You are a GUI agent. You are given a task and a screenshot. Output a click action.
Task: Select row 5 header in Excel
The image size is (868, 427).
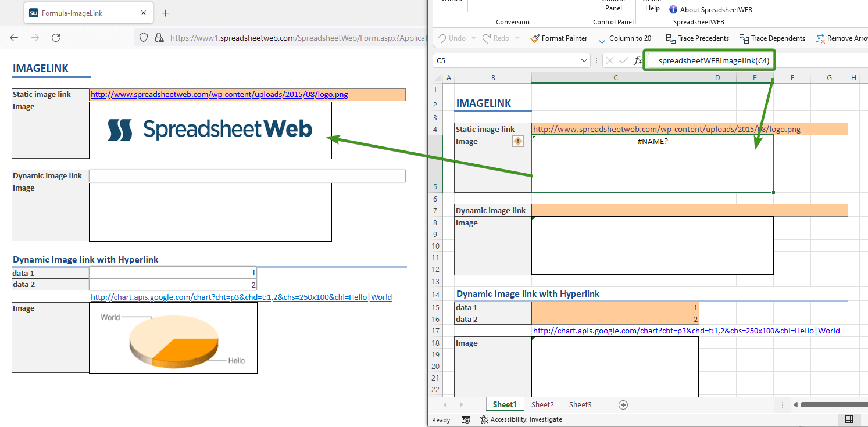tap(435, 164)
